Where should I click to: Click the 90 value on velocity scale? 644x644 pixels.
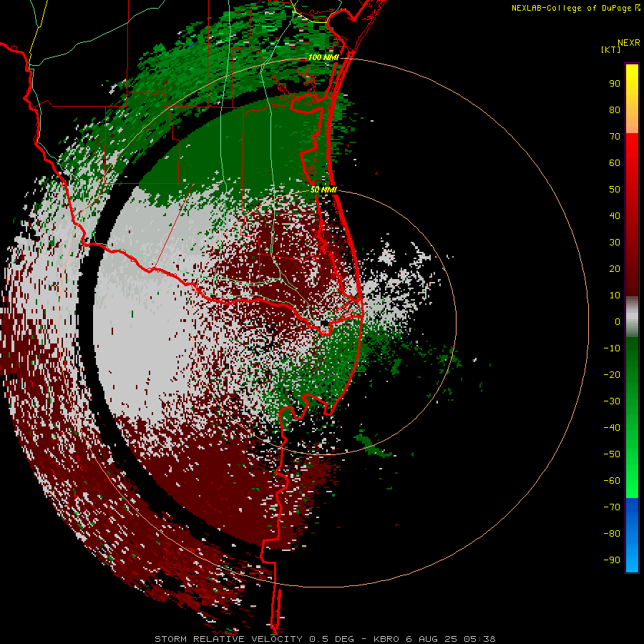(x=615, y=84)
